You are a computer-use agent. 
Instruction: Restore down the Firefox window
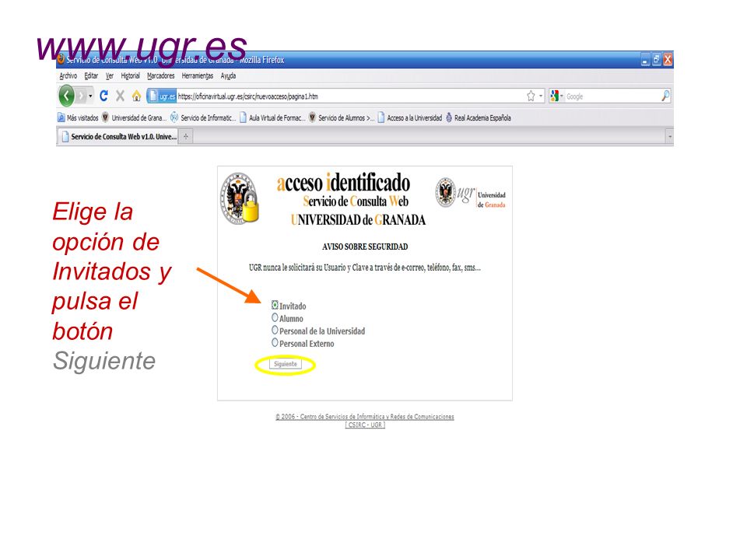pos(657,60)
